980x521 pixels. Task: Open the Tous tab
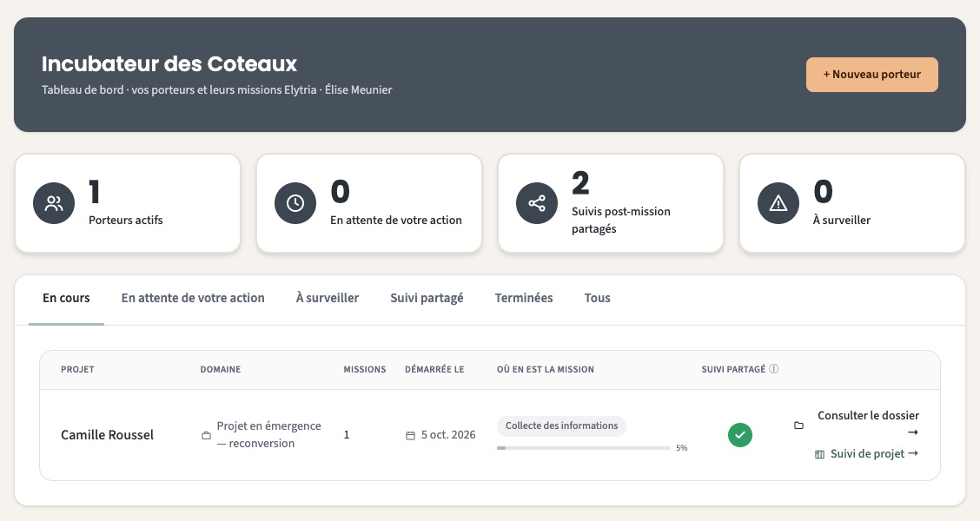(x=598, y=298)
